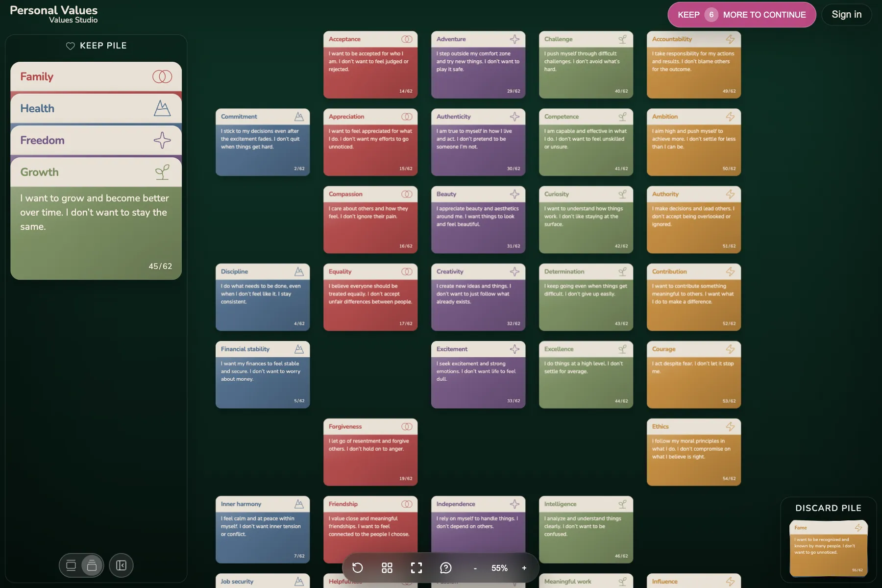Click the sparkle icon on Independence card

tap(514, 504)
